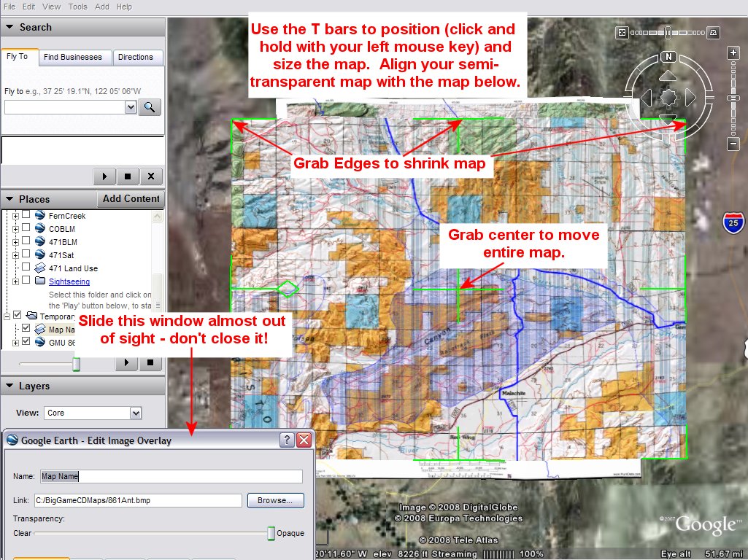Uncheck the Map Name overlay checkbox
This screenshot has height=560, width=748.
click(x=26, y=328)
